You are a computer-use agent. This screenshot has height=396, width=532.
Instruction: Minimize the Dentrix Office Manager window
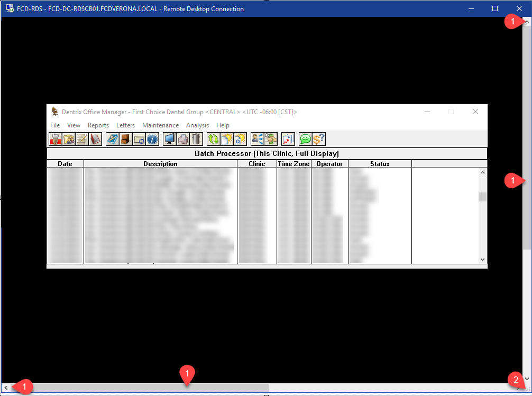(427, 112)
